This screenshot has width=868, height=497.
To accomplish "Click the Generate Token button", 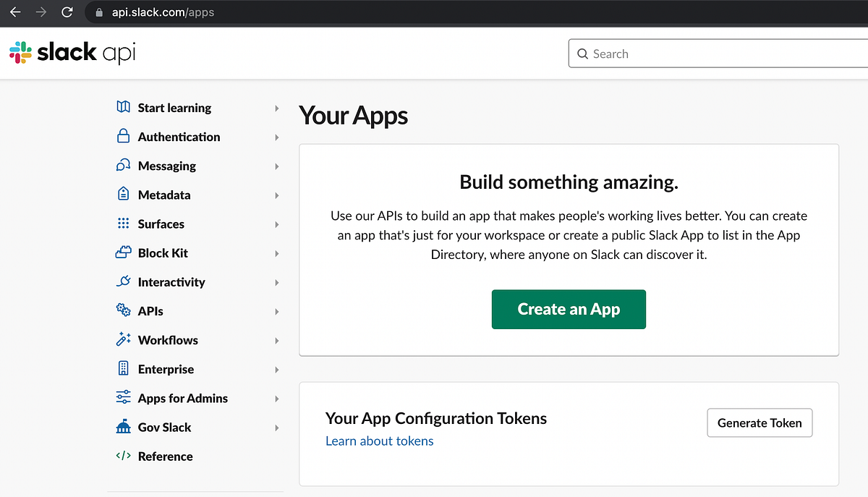I will pyautogui.click(x=759, y=422).
